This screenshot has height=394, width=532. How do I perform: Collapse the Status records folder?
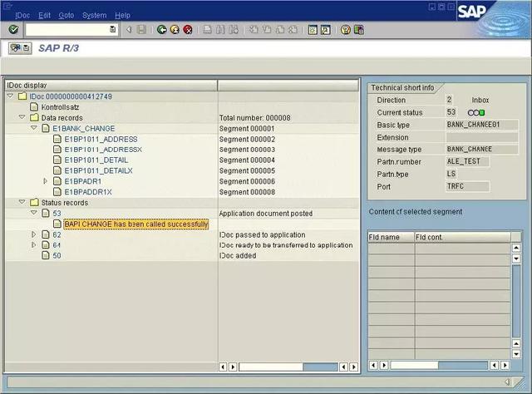[22, 202]
